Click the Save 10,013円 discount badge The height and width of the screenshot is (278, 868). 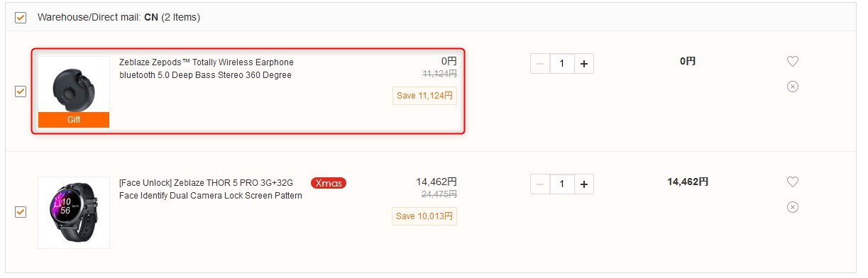(x=424, y=216)
